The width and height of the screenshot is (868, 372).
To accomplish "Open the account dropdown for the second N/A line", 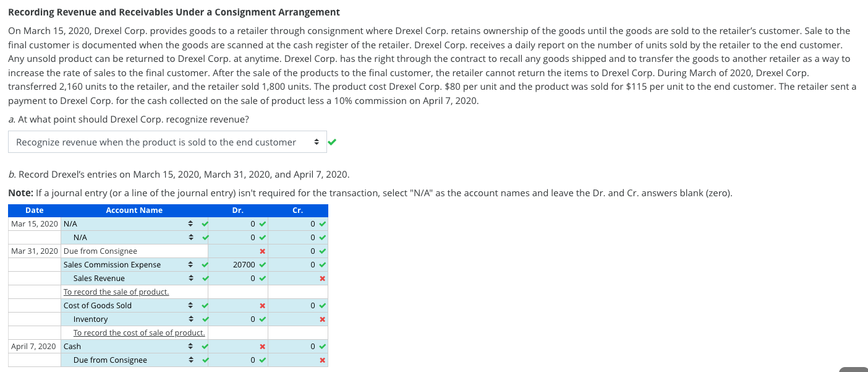I will tap(191, 237).
